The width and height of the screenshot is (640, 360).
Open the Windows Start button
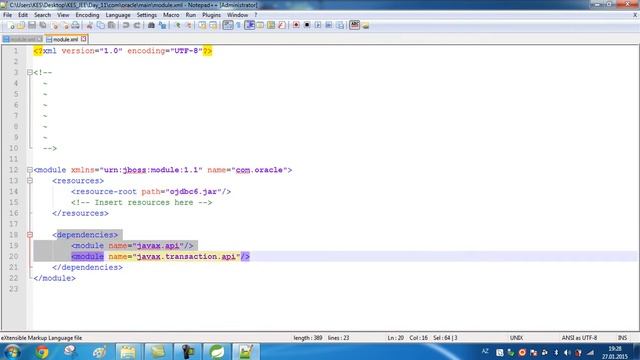coord(13,352)
